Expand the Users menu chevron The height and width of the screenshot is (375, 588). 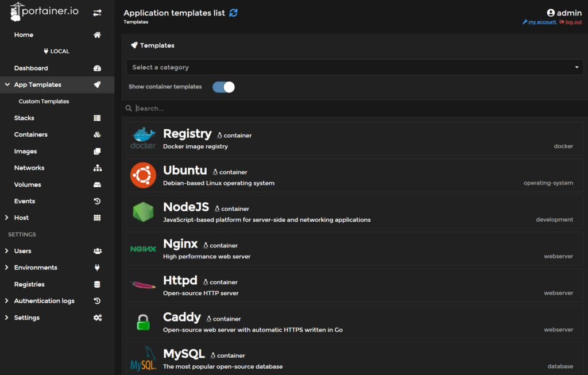click(x=7, y=251)
